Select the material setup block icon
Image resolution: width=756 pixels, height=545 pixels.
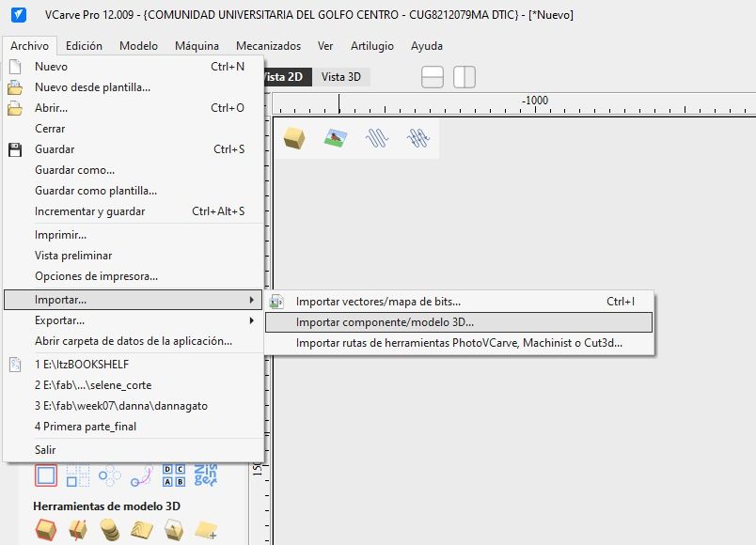(293, 136)
